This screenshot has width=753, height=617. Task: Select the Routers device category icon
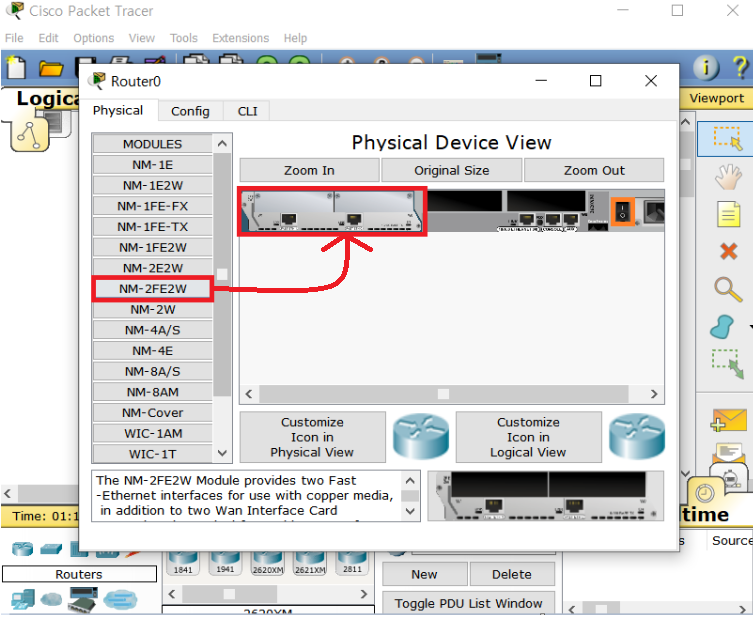tap(22, 548)
